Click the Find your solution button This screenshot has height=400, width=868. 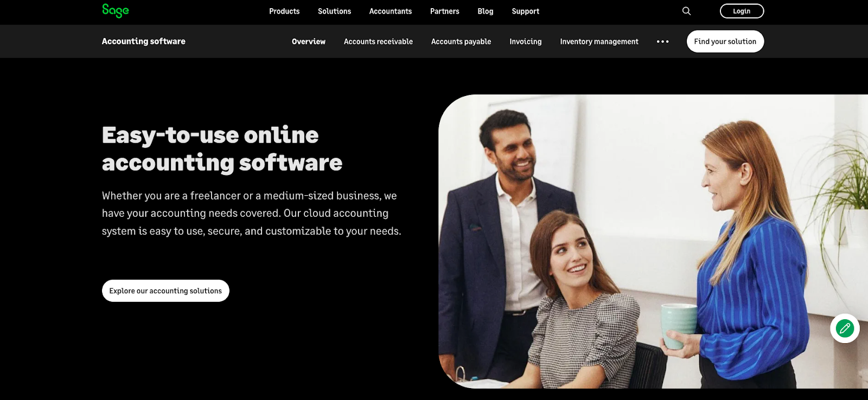click(x=725, y=42)
